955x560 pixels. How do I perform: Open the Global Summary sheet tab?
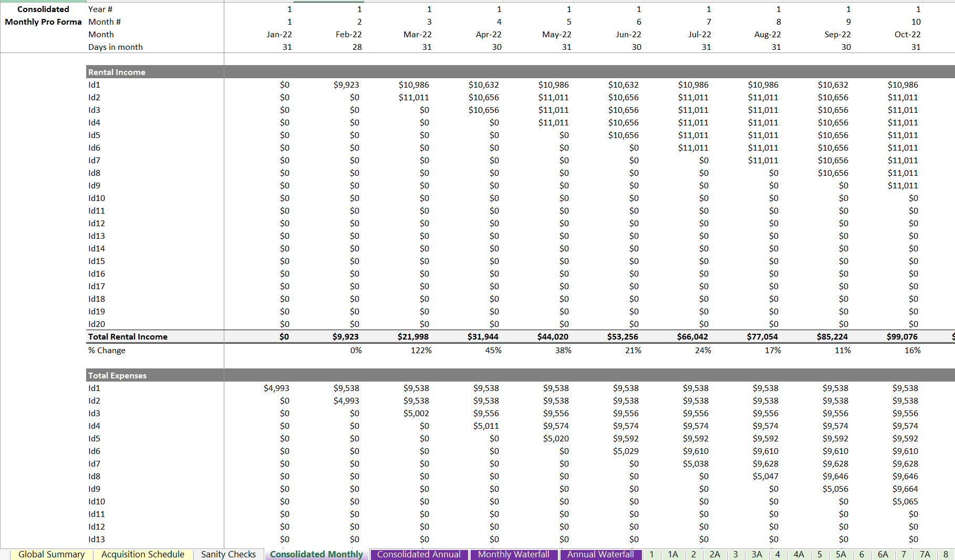pyautogui.click(x=51, y=554)
